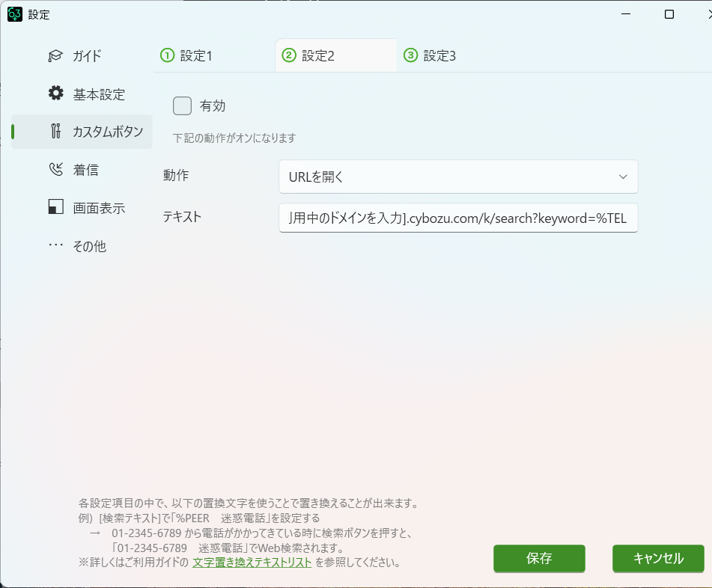
Task: Click the app logo in title bar
Action: [14, 14]
